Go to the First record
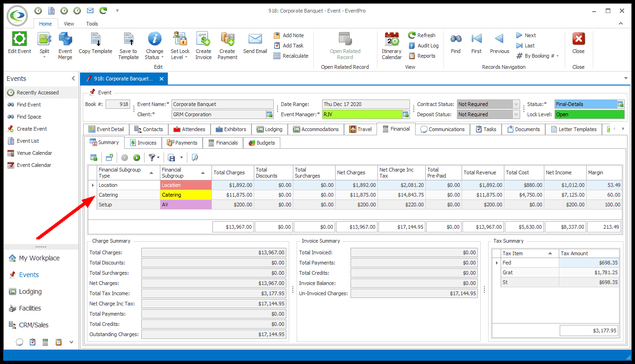 click(x=476, y=43)
